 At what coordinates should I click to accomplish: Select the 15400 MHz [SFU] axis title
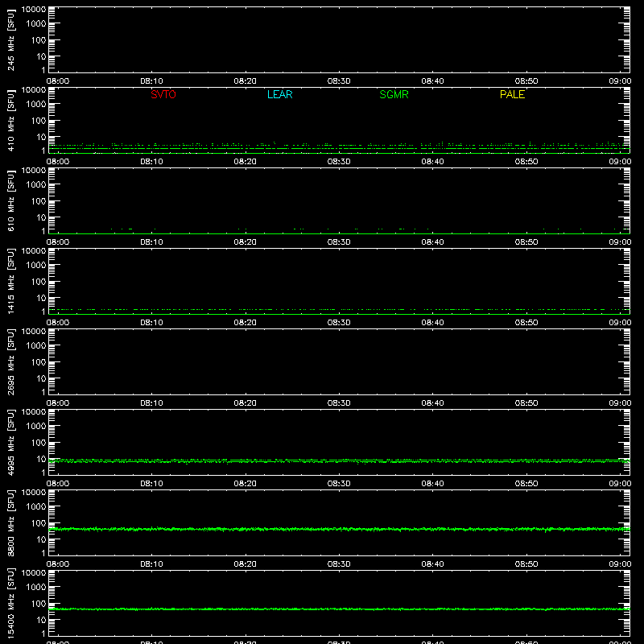(x=10, y=603)
